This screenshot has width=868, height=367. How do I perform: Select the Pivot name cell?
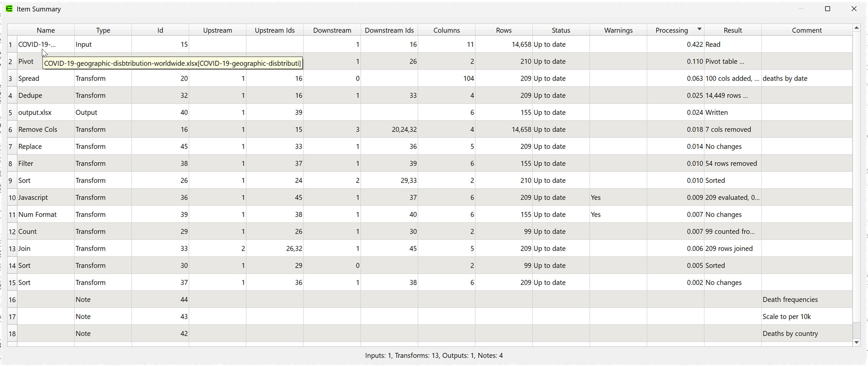(30, 61)
